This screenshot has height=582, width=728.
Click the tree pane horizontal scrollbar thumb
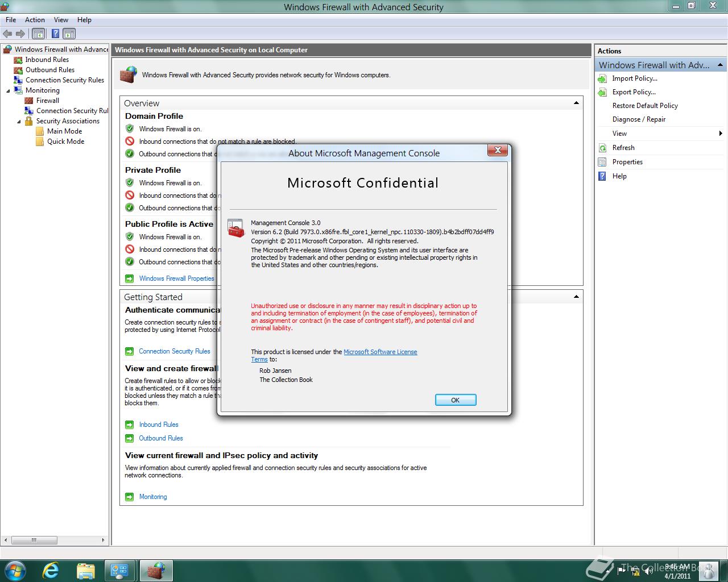(x=34, y=540)
